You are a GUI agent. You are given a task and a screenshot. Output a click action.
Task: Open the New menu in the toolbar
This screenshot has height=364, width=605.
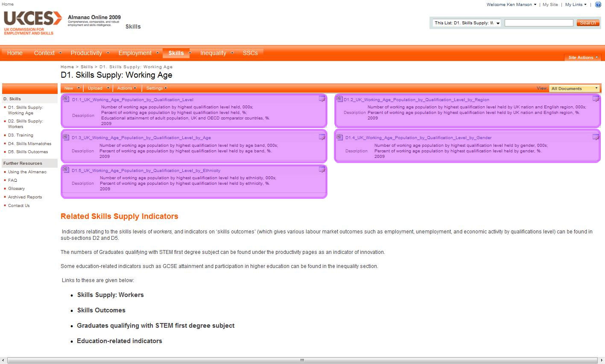72,88
